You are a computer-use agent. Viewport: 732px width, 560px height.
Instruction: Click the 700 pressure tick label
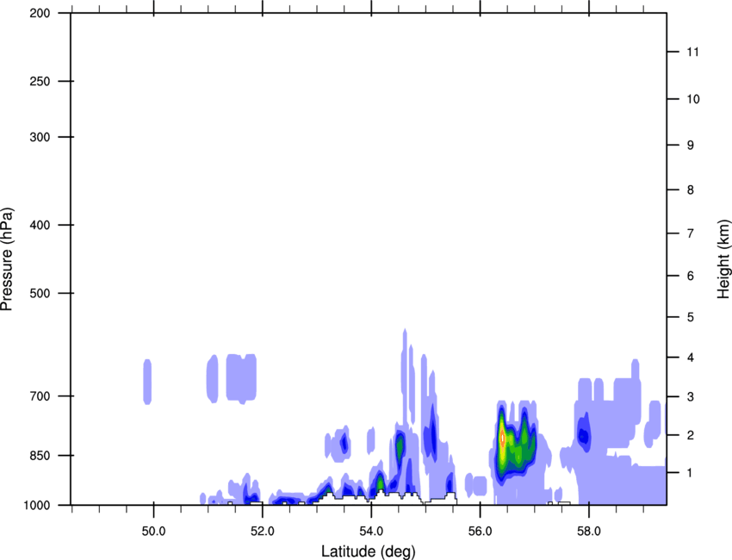[40, 396]
